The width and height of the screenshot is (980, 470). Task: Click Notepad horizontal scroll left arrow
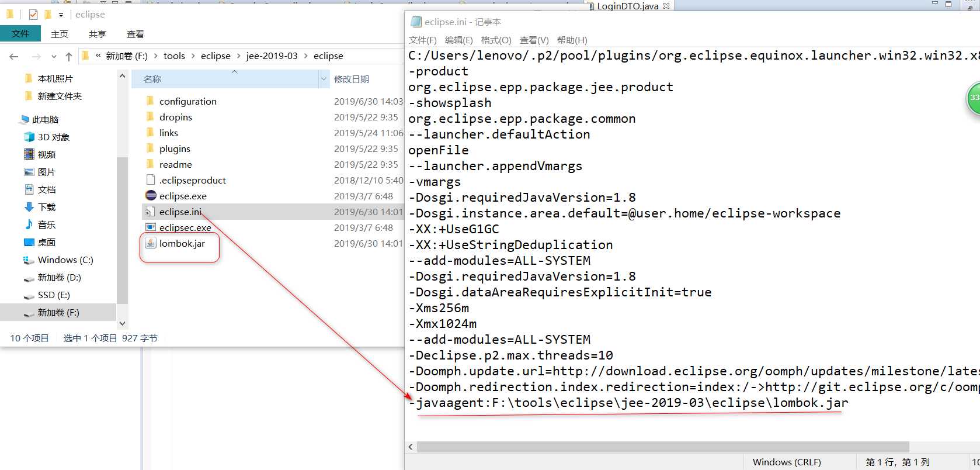tap(411, 447)
